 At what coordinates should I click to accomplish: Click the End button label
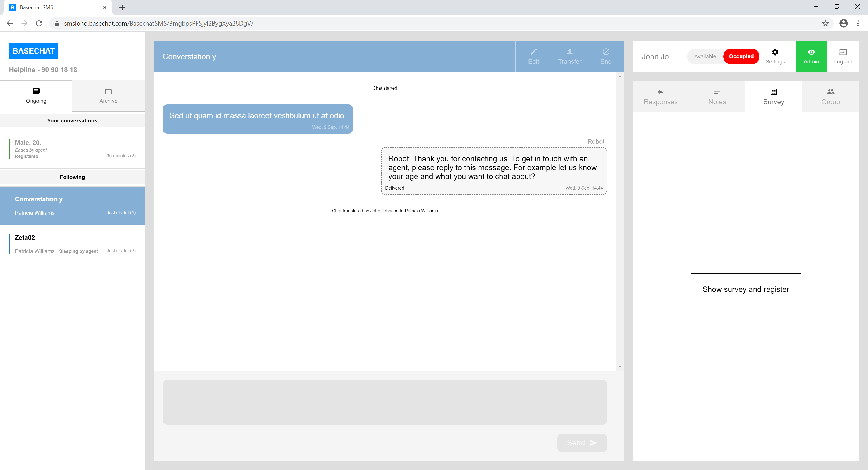[x=606, y=62]
